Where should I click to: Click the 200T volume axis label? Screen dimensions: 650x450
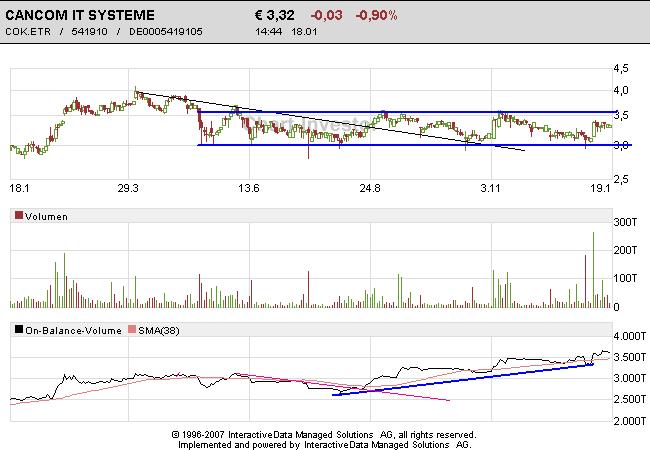pos(625,250)
